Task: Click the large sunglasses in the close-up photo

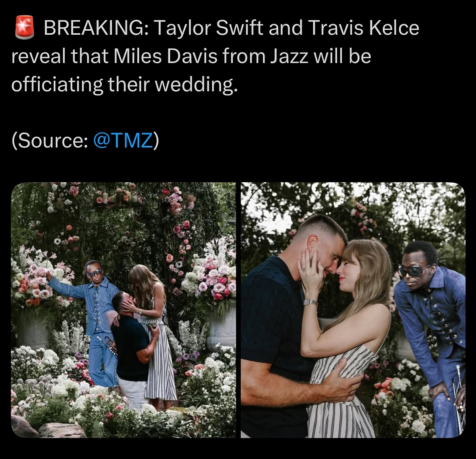Action: (x=414, y=270)
